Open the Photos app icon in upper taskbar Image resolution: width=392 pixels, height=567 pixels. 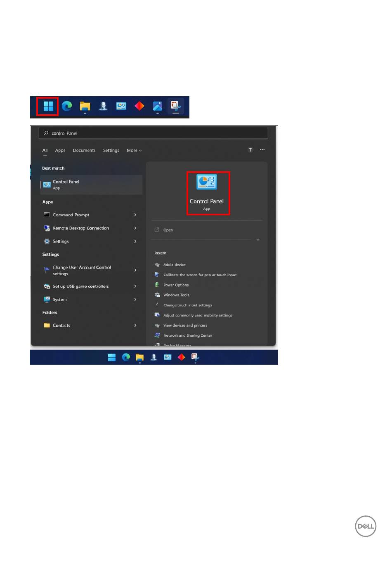[158, 106]
